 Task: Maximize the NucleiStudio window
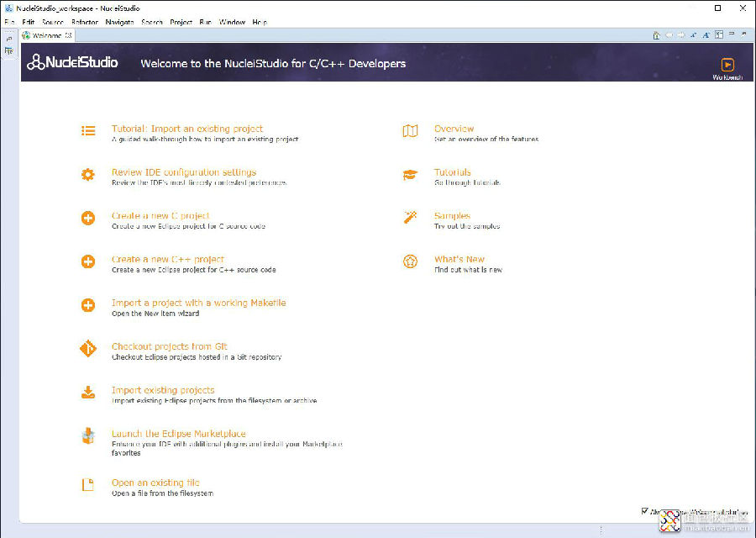tap(717, 8)
